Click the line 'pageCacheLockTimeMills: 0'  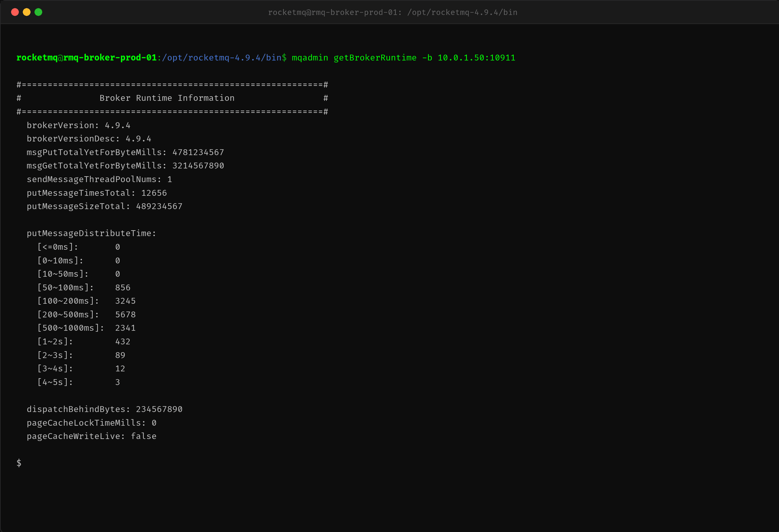pyautogui.click(x=91, y=423)
